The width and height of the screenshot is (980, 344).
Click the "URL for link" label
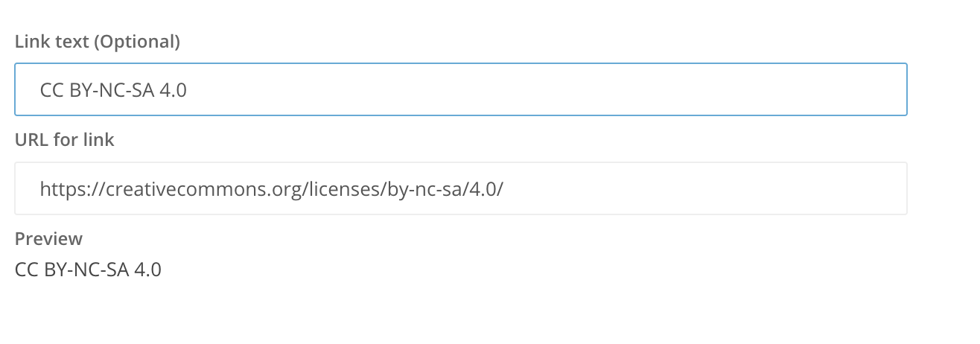[65, 139]
